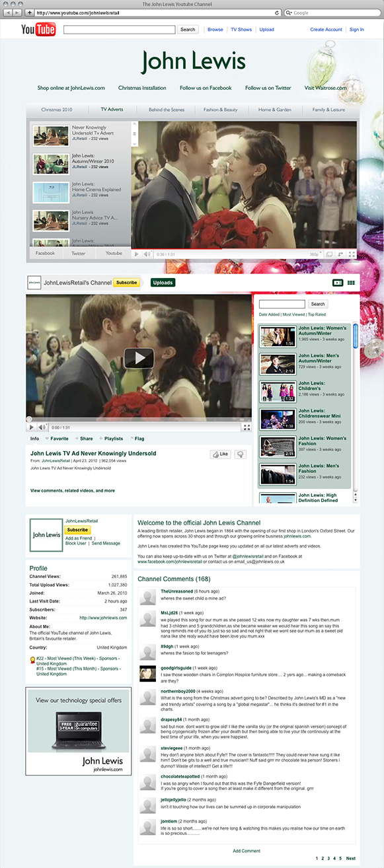Click the Upload link

click(x=266, y=30)
